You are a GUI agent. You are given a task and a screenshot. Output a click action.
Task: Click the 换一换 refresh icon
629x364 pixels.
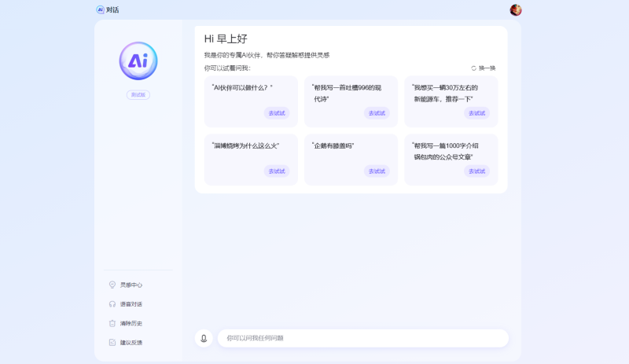pos(474,68)
